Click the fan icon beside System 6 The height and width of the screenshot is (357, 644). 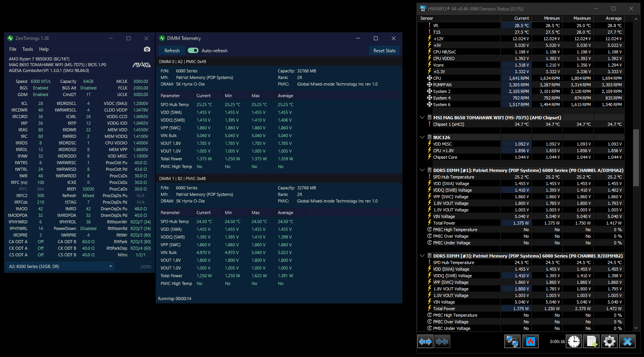[430, 105]
